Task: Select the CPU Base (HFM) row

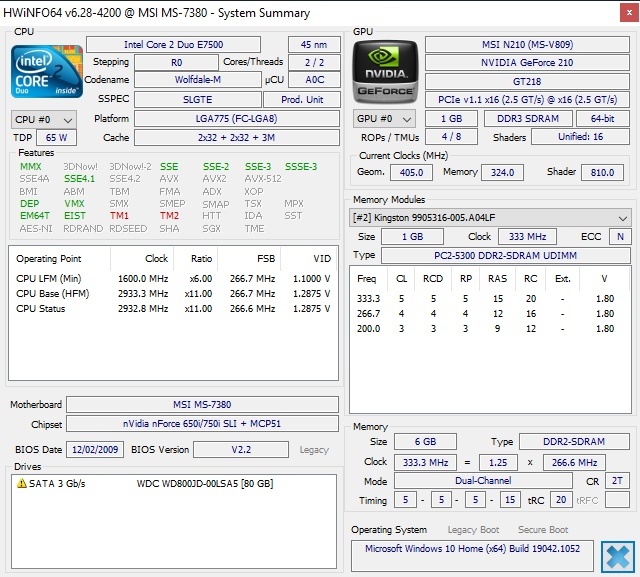Action: [173, 294]
